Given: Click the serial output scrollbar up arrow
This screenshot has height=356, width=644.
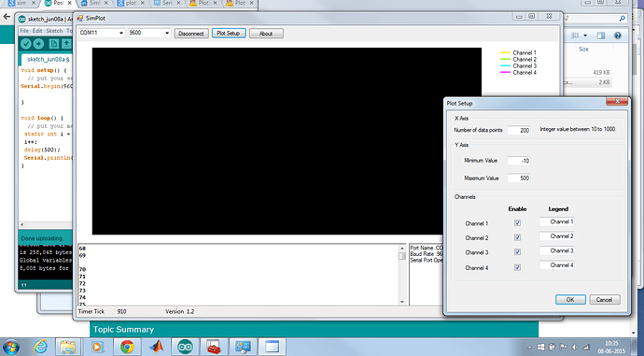Looking at the screenshot, I should (x=402, y=249).
